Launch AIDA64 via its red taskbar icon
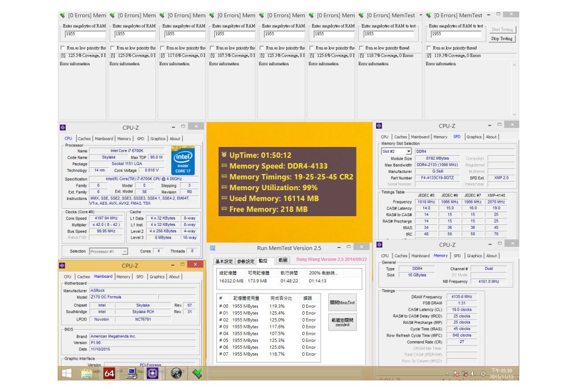Viewport: 577px width, 392px height. 108,374
